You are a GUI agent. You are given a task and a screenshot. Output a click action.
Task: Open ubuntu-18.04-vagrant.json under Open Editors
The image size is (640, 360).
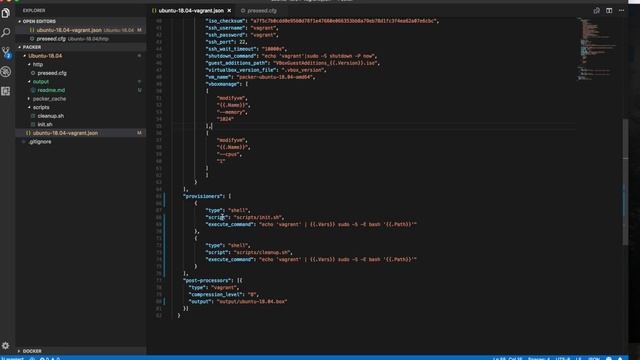pos(81,30)
